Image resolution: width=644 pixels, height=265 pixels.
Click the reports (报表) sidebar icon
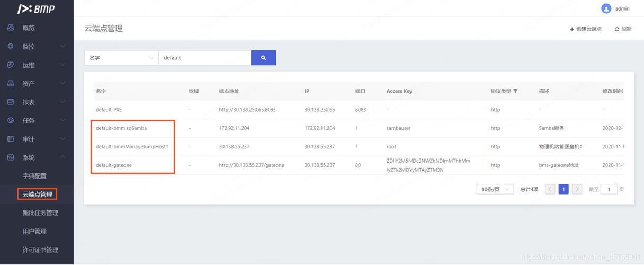coord(11,102)
